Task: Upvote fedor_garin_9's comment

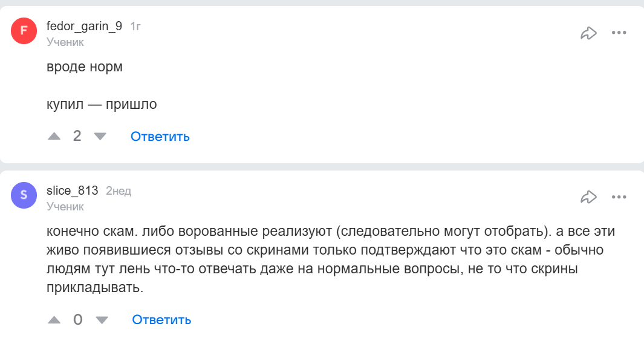Action: coord(54,137)
